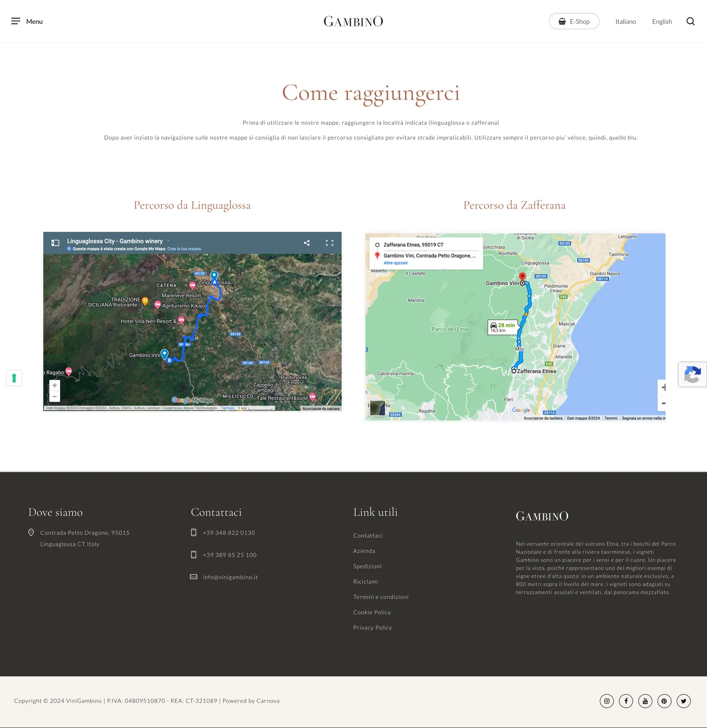Zoom in on the Linguaglossa satellite map
Image resolution: width=707 pixels, height=728 pixels.
[x=55, y=385]
